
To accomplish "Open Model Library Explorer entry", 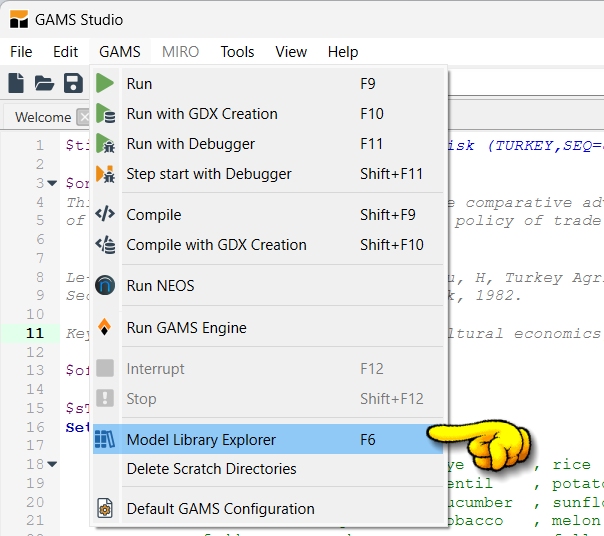I will pyautogui.click(x=268, y=439).
